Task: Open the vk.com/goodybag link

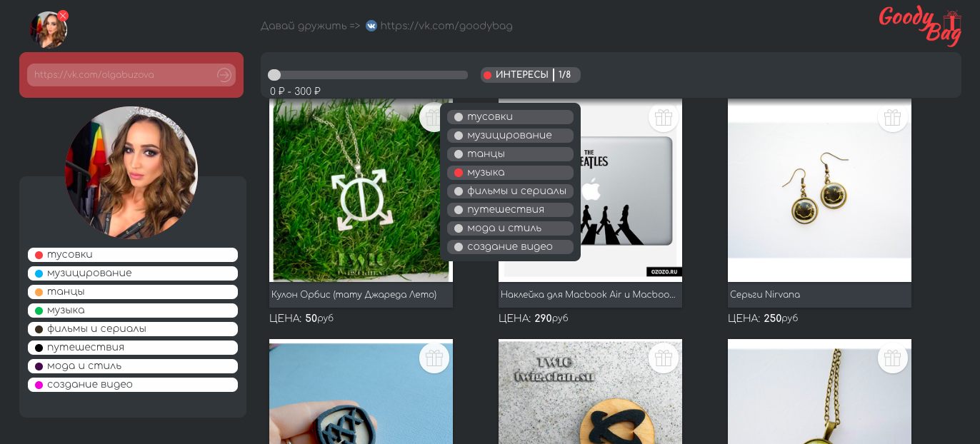Action: [x=446, y=26]
